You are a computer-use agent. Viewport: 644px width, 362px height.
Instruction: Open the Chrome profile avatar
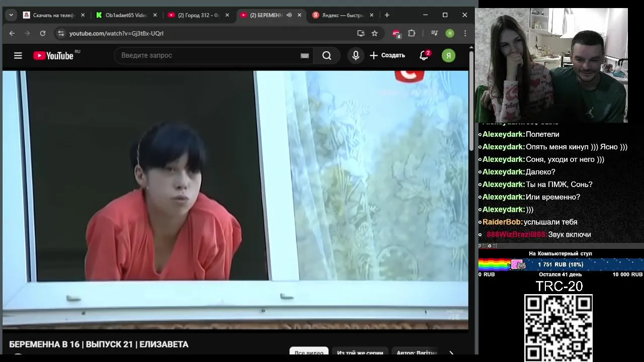coord(450,33)
